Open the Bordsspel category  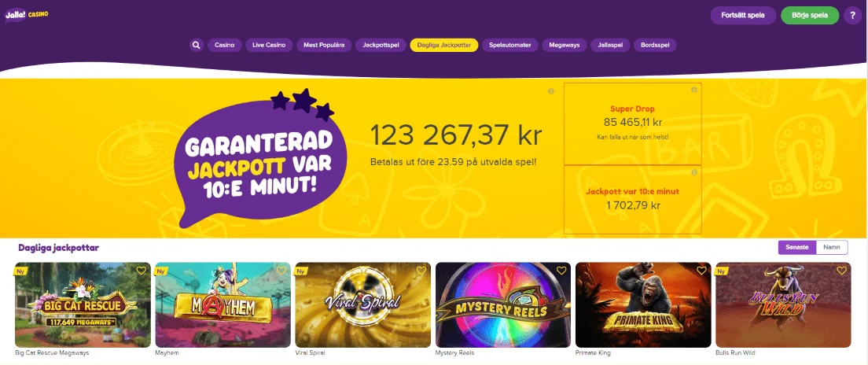coord(655,46)
